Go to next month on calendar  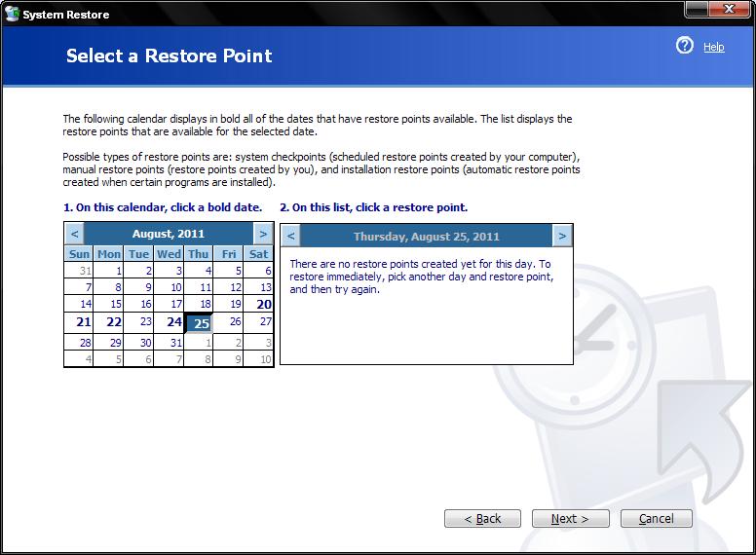pos(262,234)
